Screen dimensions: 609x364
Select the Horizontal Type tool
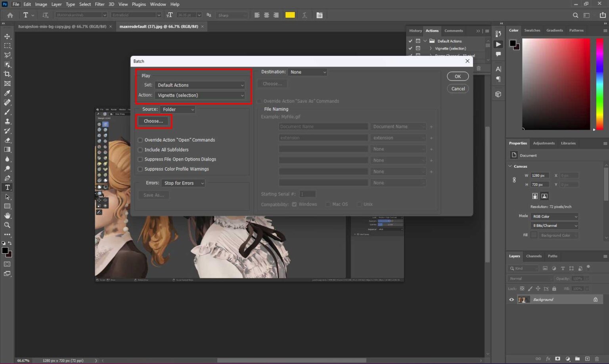click(7, 188)
